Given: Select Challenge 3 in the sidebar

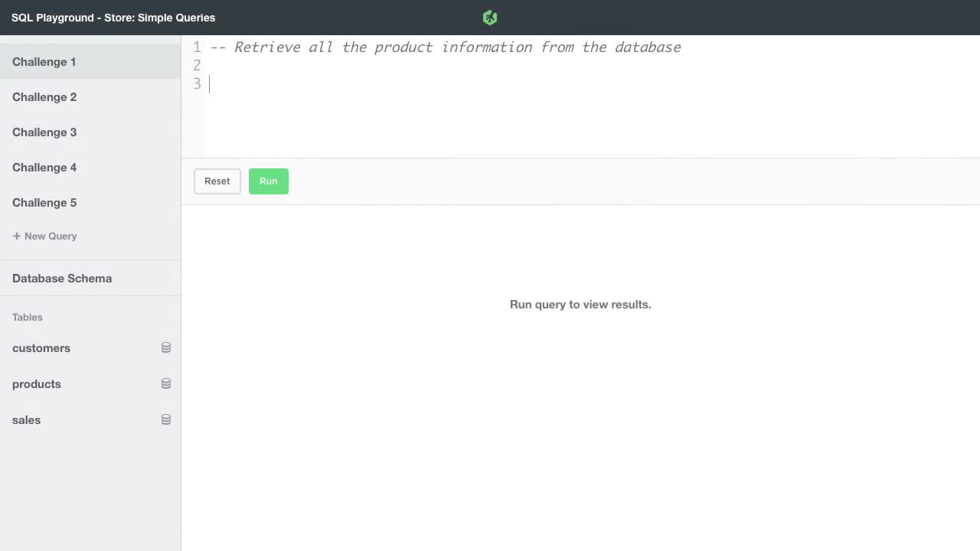Looking at the screenshot, I should (44, 132).
